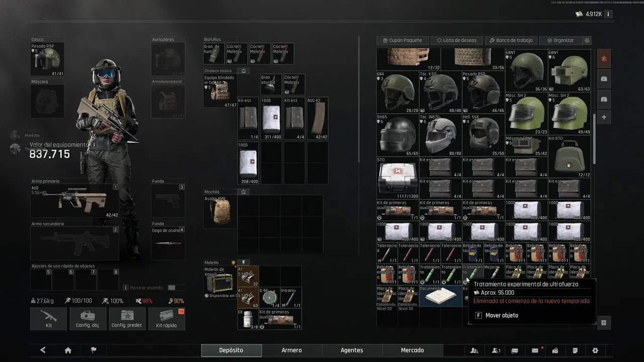Select the G-96 item in Maletín
This screenshot has height=362, width=644.
269,298
